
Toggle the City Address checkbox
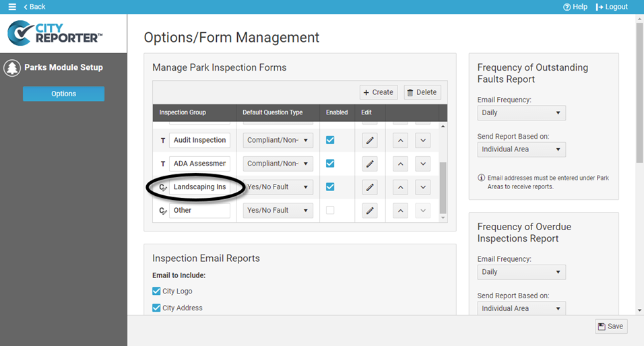156,308
